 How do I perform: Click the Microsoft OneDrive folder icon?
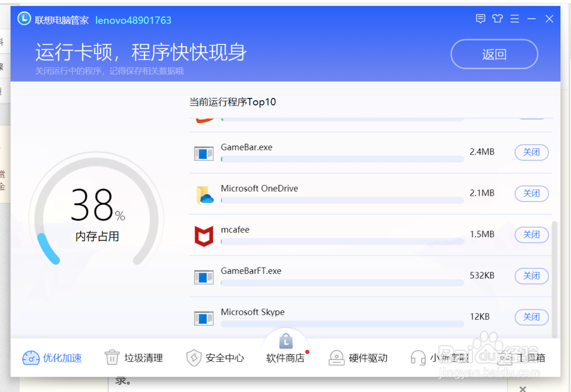[x=204, y=195]
